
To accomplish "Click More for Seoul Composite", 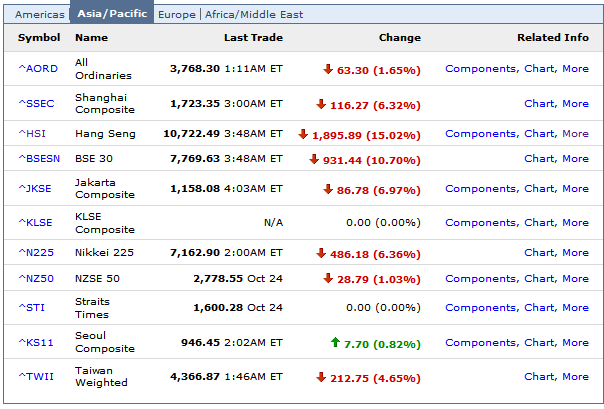I will 575,343.
